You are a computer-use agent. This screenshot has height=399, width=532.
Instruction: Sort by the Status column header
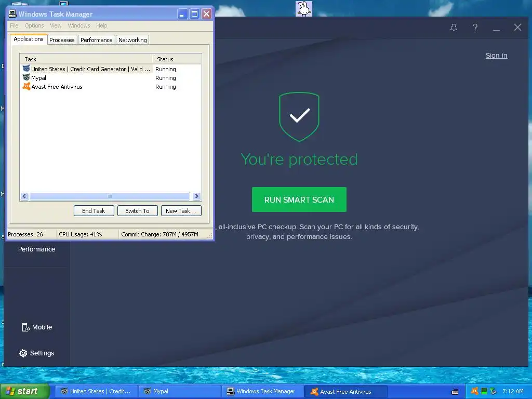[x=177, y=59]
